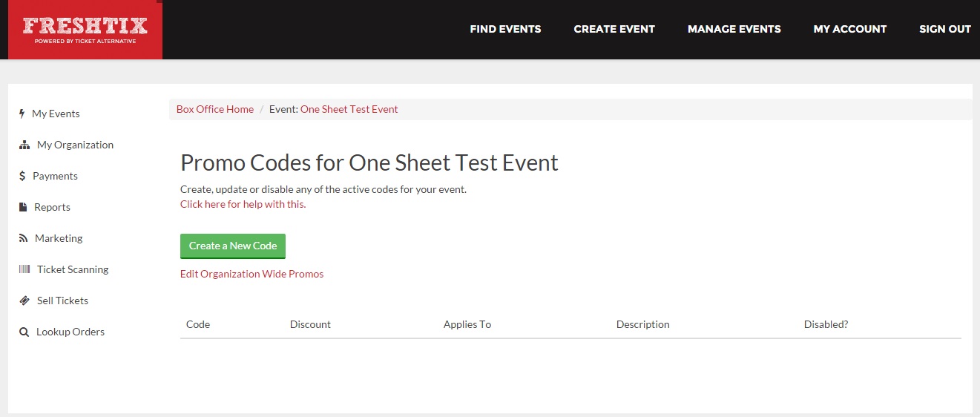This screenshot has height=417, width=980.
Task: Open the One Sheet Test Event breadcrumb link
Action: 349,109
